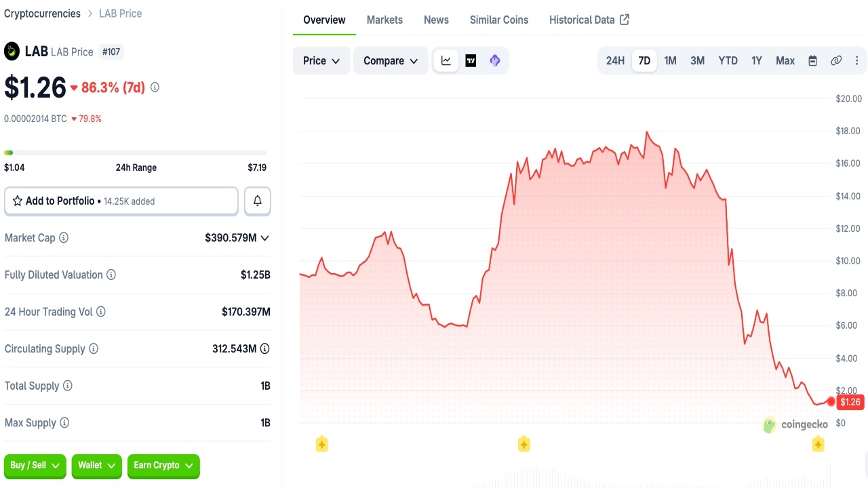Click the purple chart mode icon
Image resolution: width=868 pixels, height=488 pixels.
pyautogui.click(x=495, y=61)
